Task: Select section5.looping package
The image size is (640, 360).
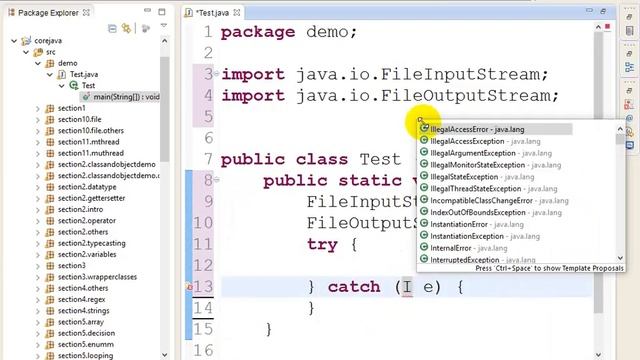Action: [85, 356]
